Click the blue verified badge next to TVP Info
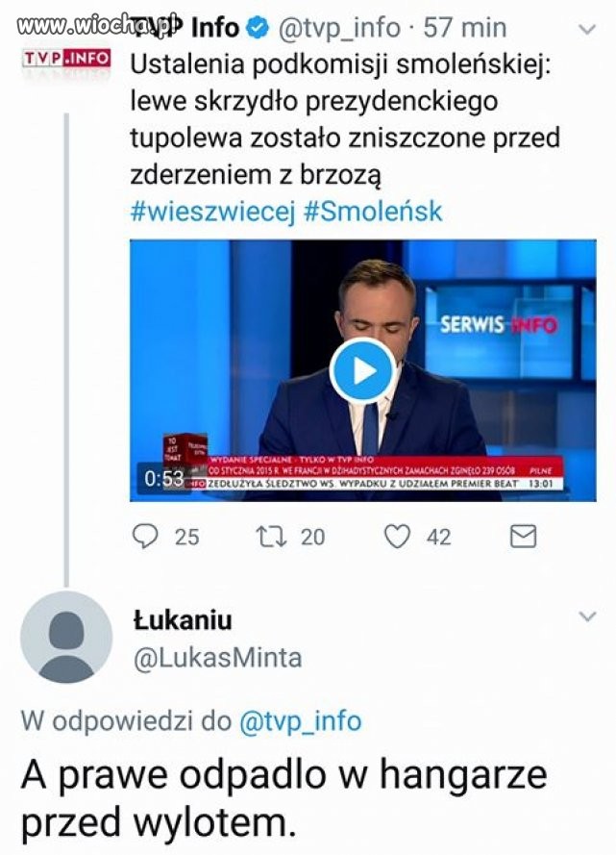This screenshot has width=616, height=855. [x=257, y=28]
